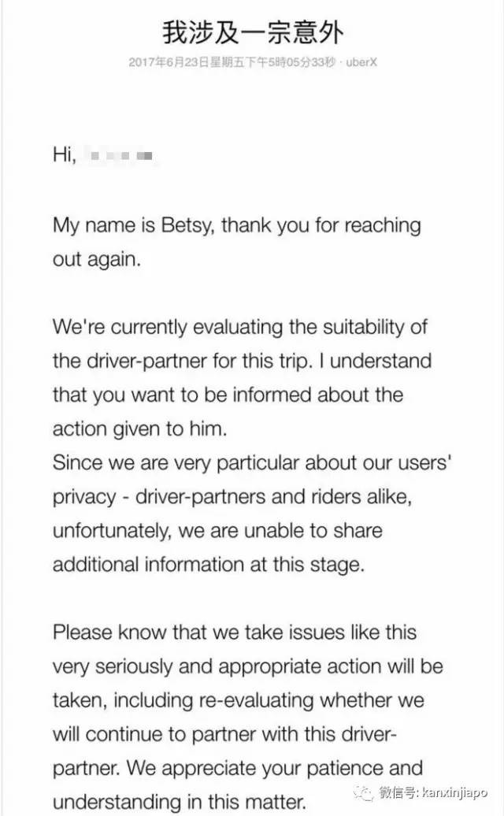Image resolution: width=504 pixels, height=816 pixels.
Task: Click the line 'understanding in this matter.'
Action: tap(179, 802)
